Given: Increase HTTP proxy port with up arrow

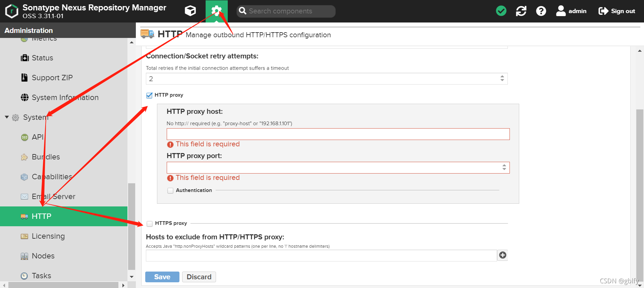Looking at the screenshot, I should [x=504, y=165].
